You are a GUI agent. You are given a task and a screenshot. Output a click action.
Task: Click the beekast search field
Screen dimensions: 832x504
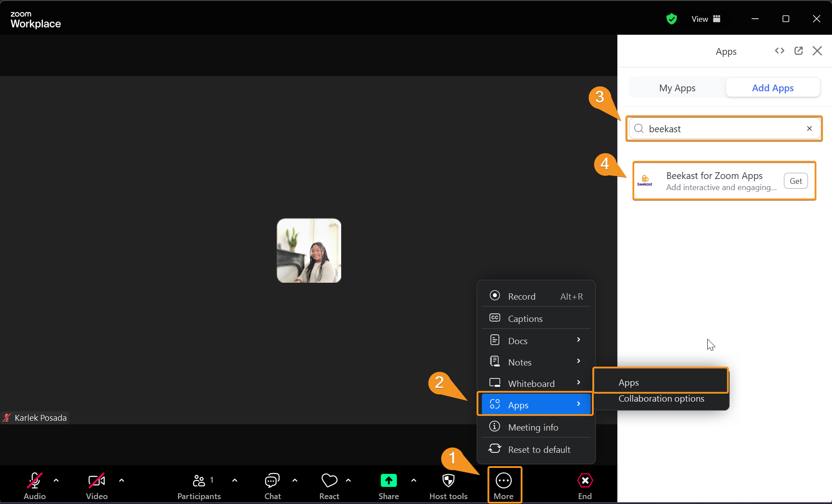[x=724, y=129]
